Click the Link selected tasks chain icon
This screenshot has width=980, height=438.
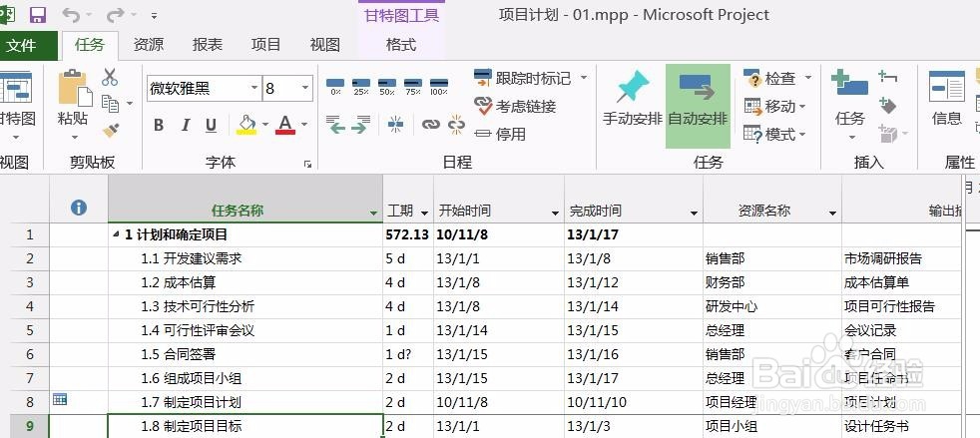431,125
